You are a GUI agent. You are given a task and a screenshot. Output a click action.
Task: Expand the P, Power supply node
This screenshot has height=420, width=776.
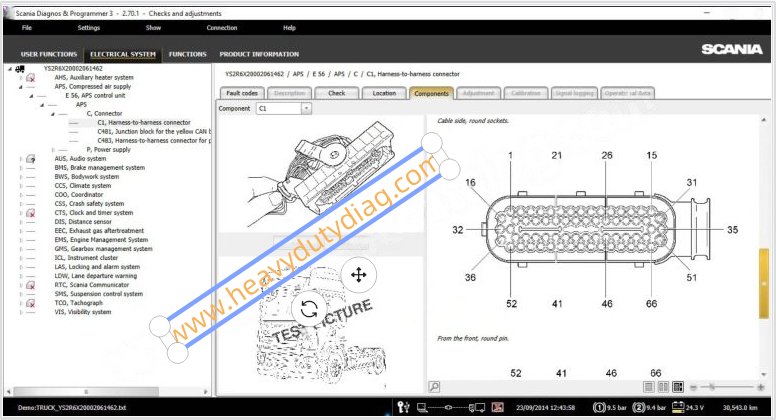(53, 149)
